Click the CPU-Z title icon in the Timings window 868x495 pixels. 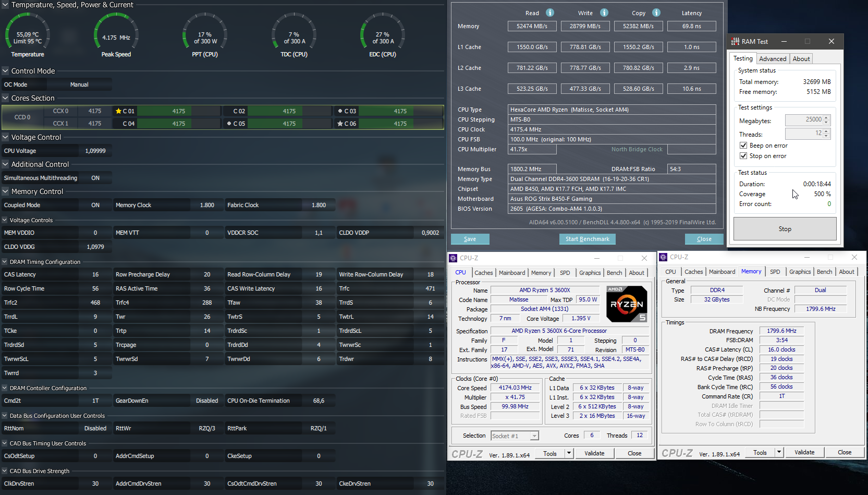(x=663, y=257)
